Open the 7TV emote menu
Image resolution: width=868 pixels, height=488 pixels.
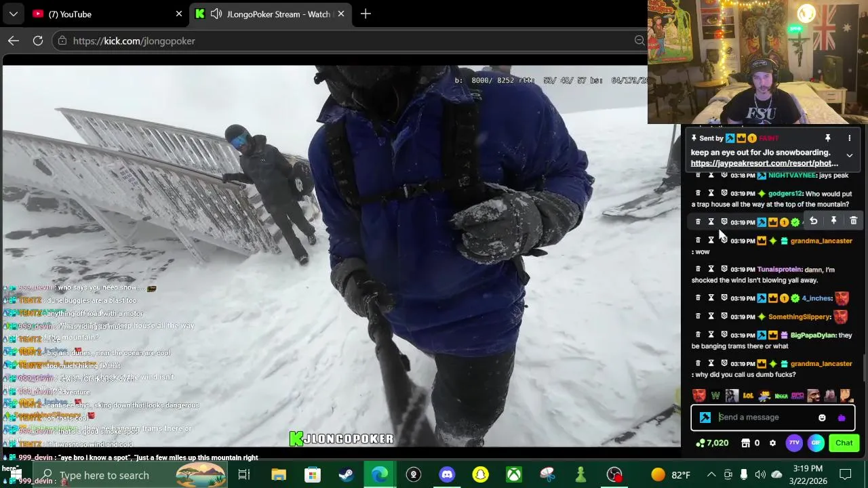pos(794,443)
